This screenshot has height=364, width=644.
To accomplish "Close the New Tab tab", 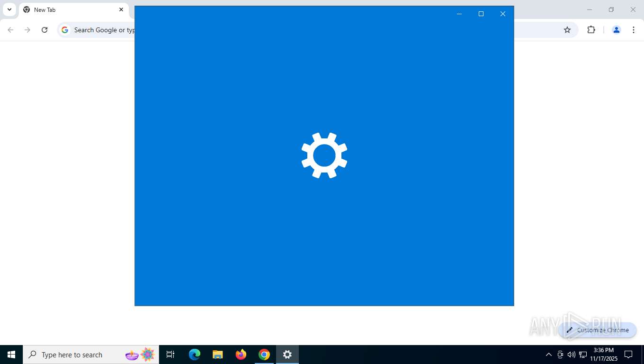I will 121,9.
